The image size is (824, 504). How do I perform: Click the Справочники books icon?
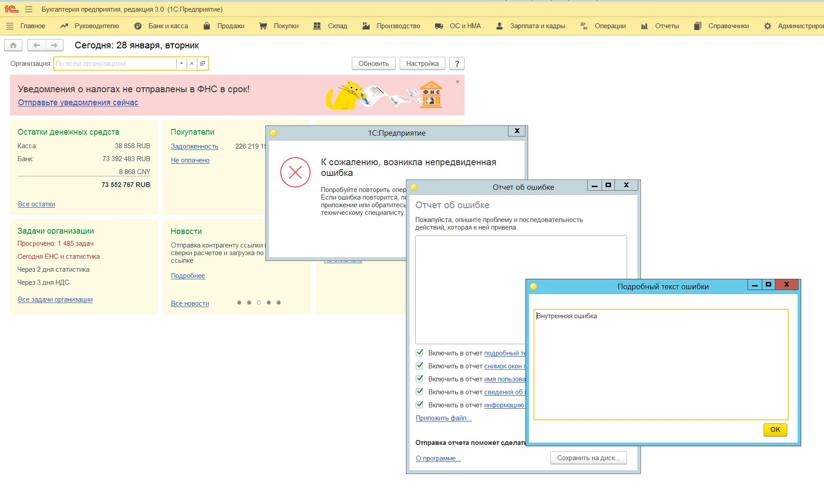(x=697, y=26)
